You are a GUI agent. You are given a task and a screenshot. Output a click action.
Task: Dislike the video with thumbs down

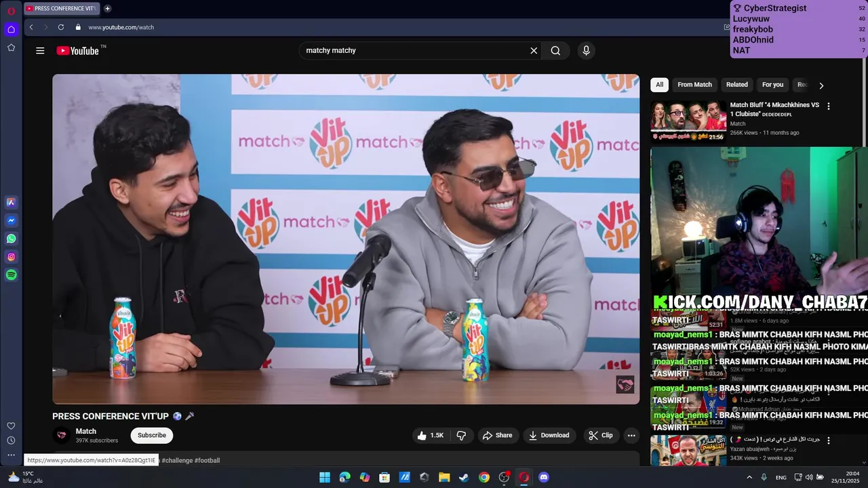[x=461, y=436]
